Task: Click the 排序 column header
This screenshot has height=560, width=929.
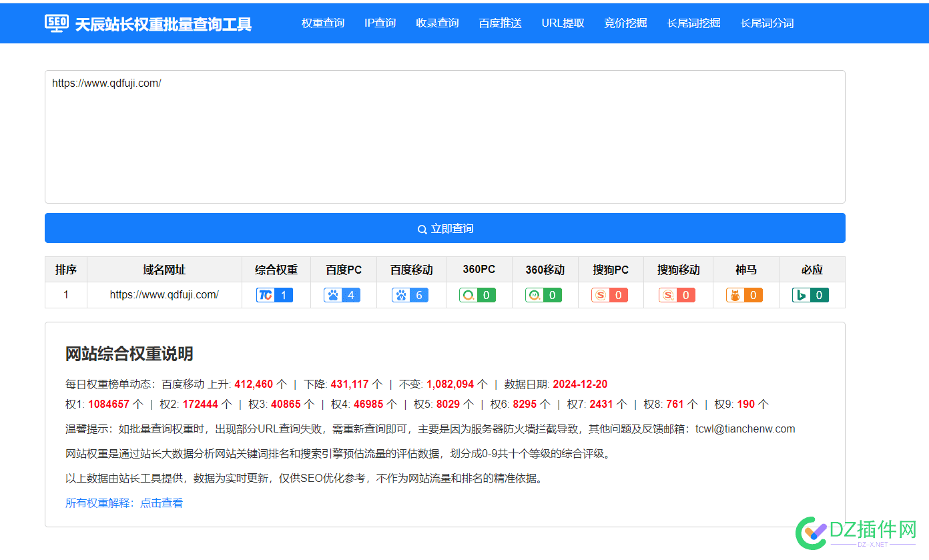Action: click(66, 270)
